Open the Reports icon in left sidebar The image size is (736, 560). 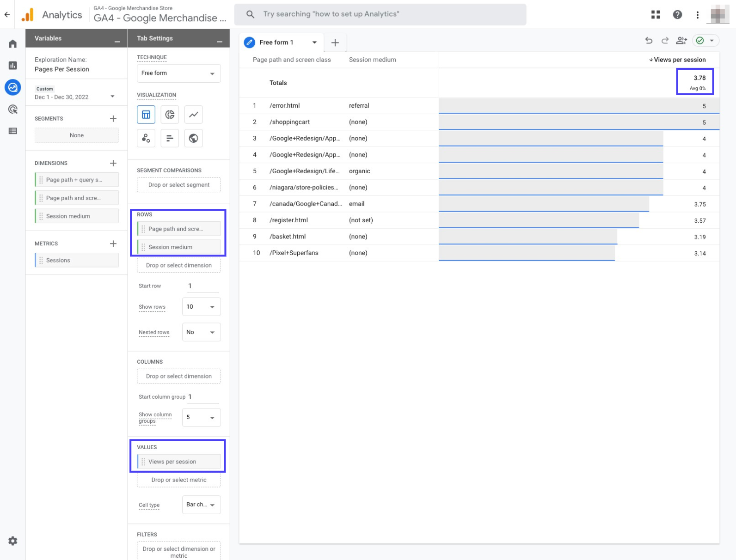pos(12,66)
